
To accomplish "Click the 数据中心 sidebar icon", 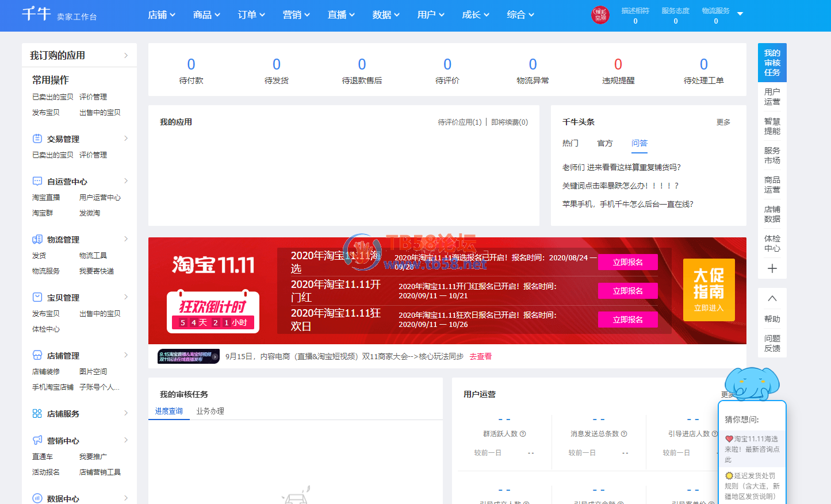I will click(x=37, y=498).
